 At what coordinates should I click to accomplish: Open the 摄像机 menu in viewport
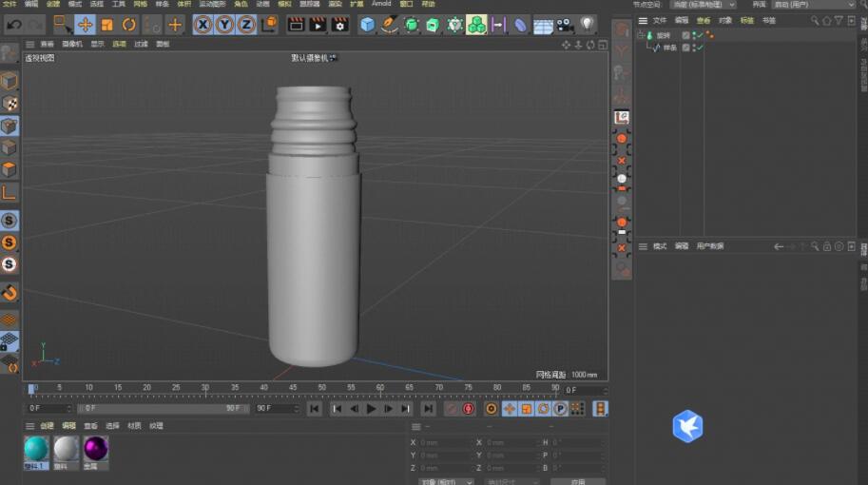click(x=72, y=44)
